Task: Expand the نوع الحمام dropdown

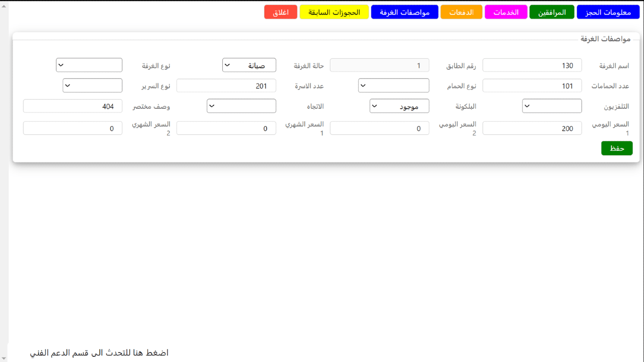Action: click(393, 86)
